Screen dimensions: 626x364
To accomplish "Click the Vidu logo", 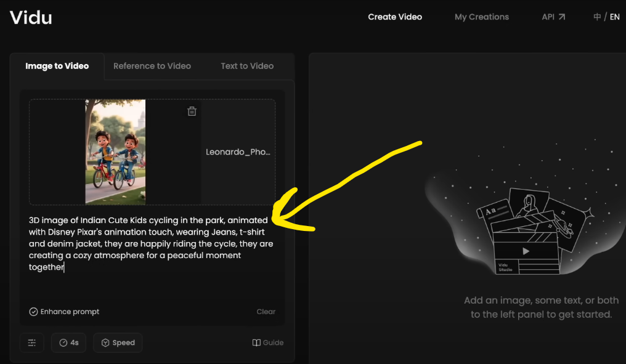I will (x=31, y=18).
